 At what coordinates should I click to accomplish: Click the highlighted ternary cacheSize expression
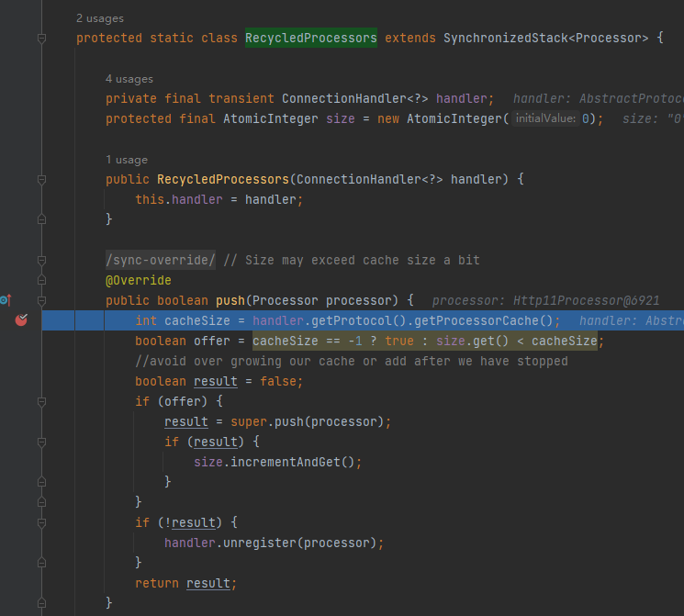click(425, 341)
